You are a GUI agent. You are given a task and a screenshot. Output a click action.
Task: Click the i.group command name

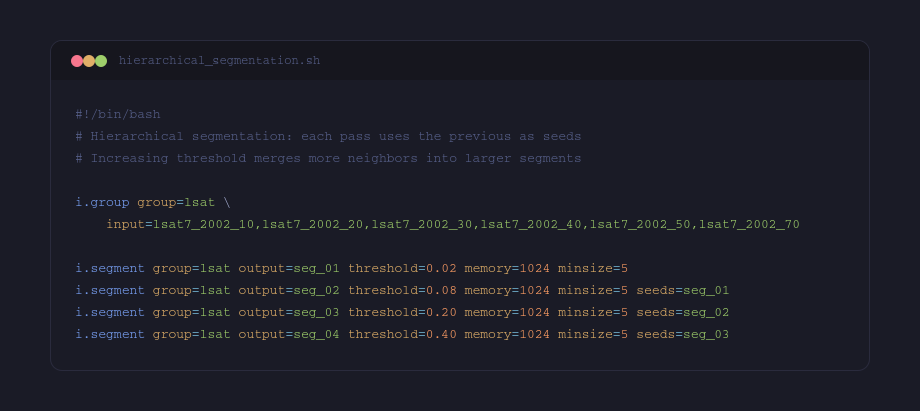tap(102, 202)
